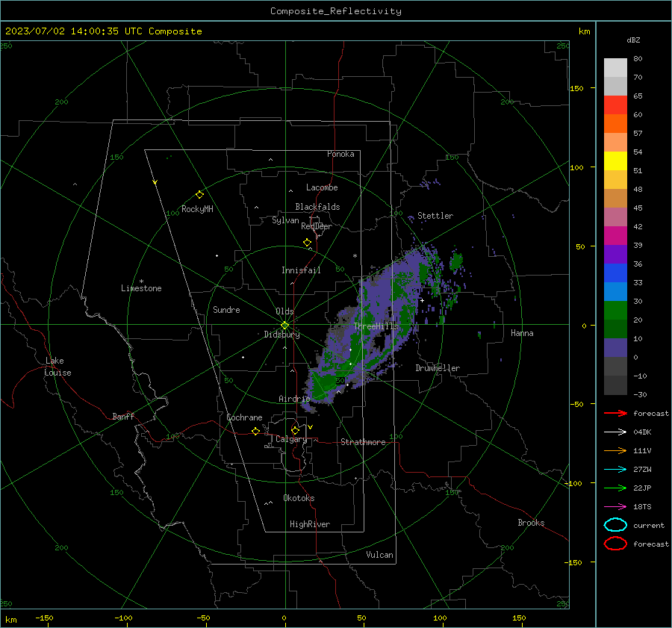Image resolution: width=672 pixels, height=628 pixels.
Task: Click the Hanna city label
Action: tap(522, 333)
